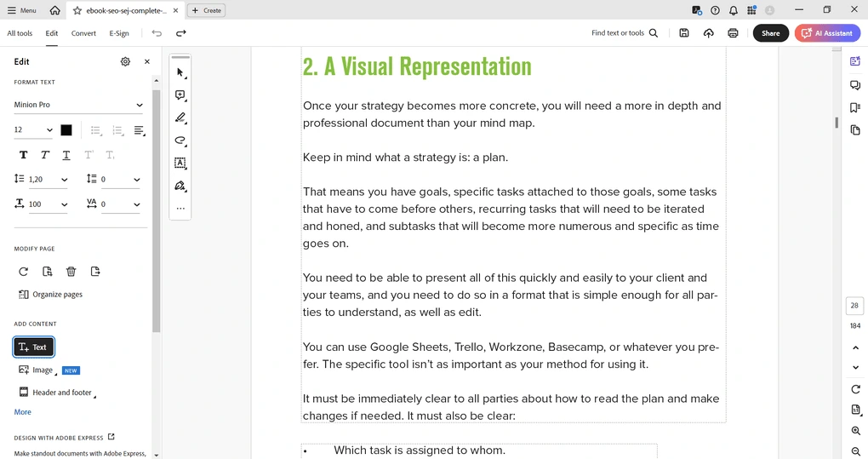Screen dimensions: 868x459
Task: Select the draw freehand lasso tool
Action: (180, 141)
